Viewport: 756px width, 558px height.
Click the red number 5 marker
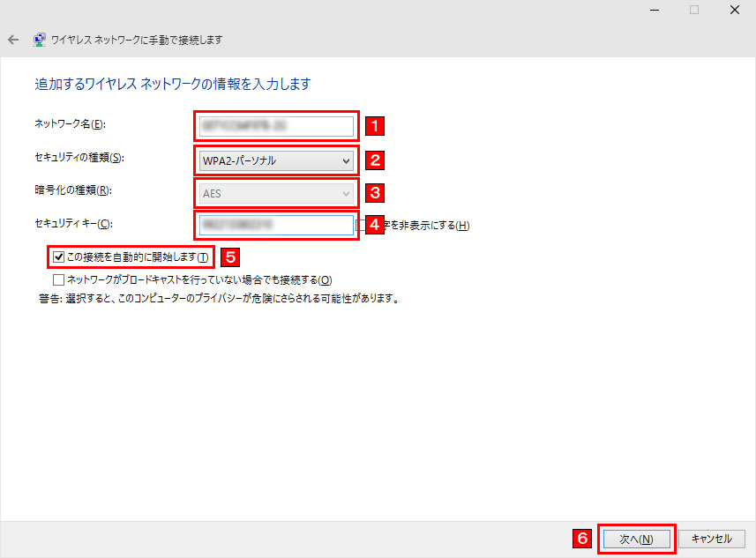click(x=229, y=257)
